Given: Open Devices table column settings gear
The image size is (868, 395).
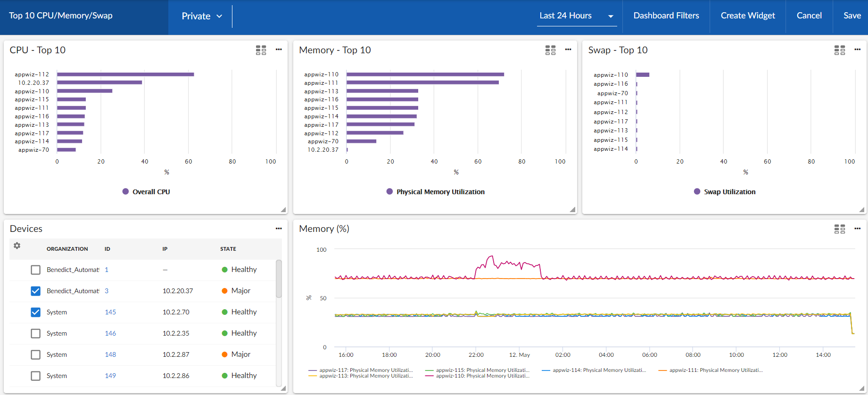Looking at the screenshot, I should (17, 246).
